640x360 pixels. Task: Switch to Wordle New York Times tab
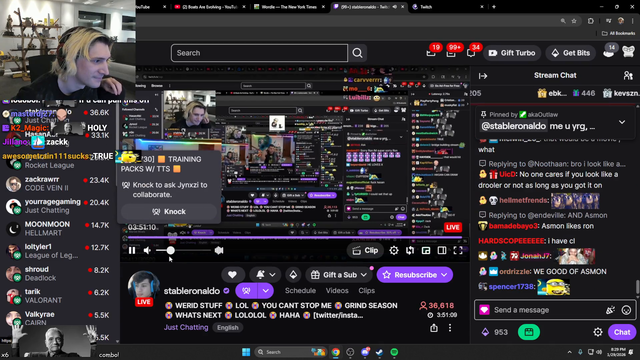[x=289, y=7]
